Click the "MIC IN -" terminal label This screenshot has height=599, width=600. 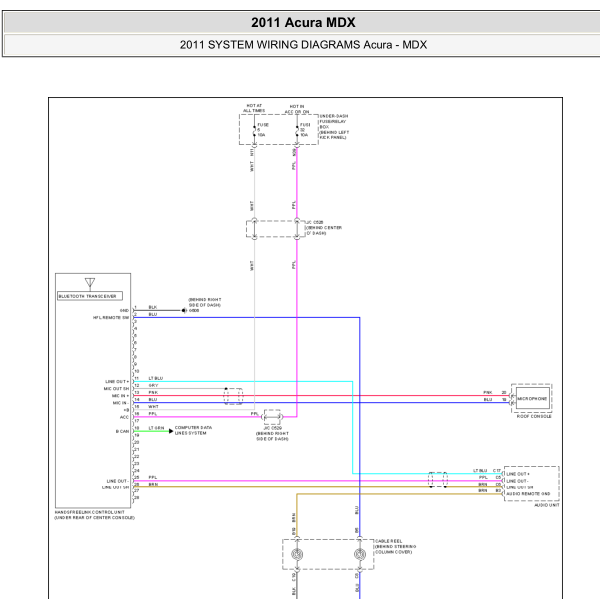[x=121, y=403]
